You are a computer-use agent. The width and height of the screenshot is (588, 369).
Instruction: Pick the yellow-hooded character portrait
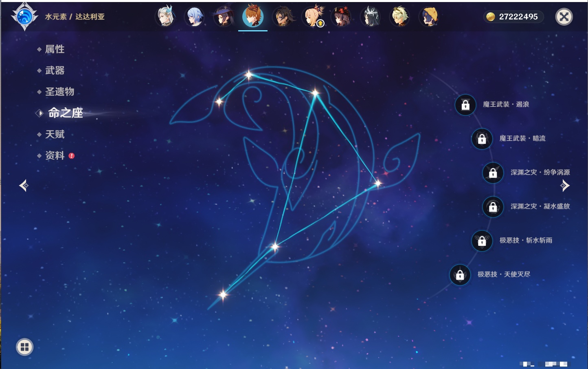[429, 17]
